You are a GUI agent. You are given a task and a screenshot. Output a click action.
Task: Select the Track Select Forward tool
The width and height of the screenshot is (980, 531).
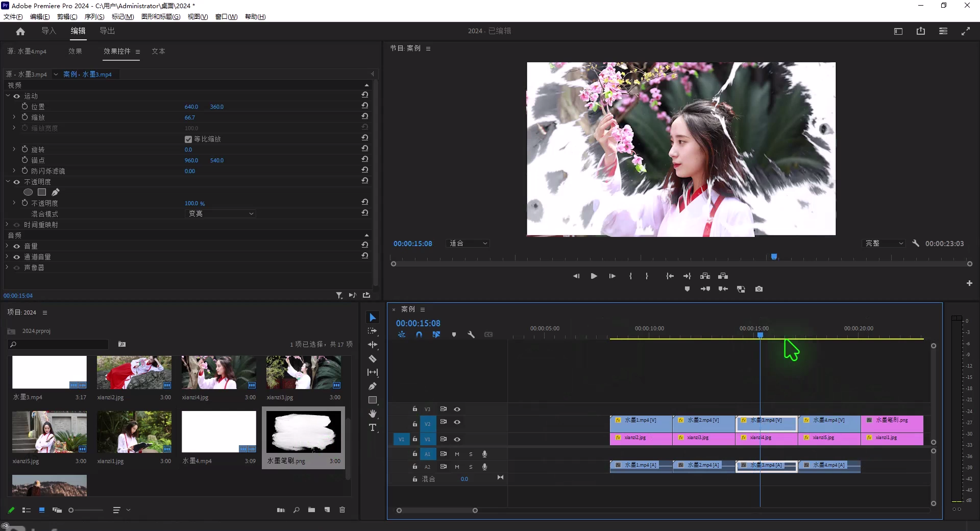point(373,331)
